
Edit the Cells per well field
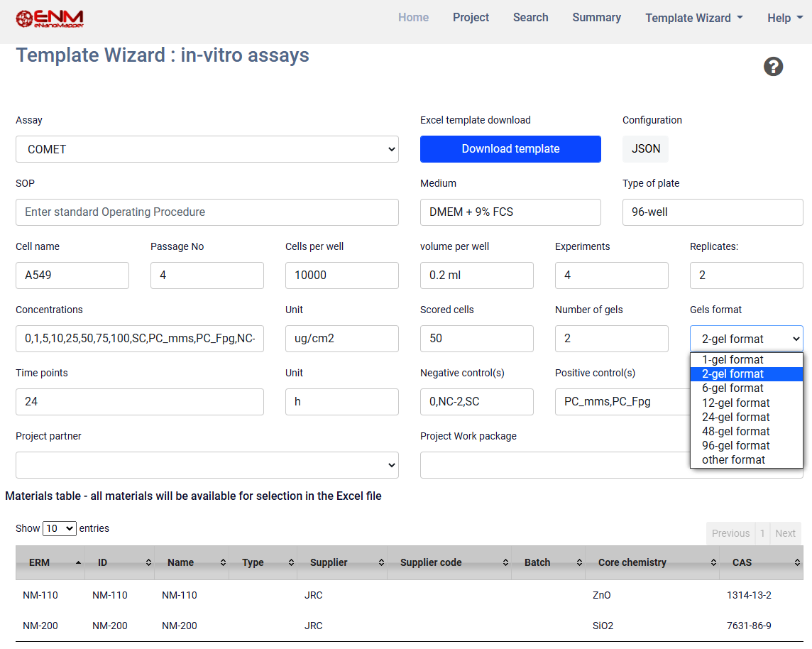342,276
